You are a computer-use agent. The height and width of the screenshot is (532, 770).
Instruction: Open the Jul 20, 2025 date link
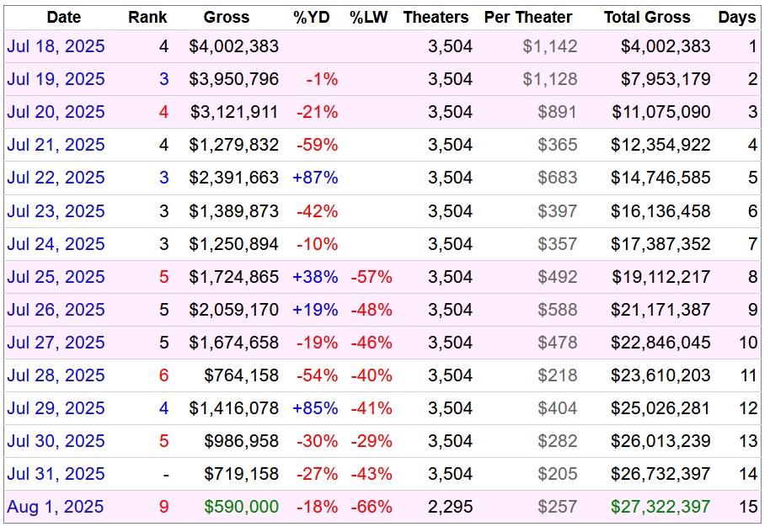coord(56,113)
